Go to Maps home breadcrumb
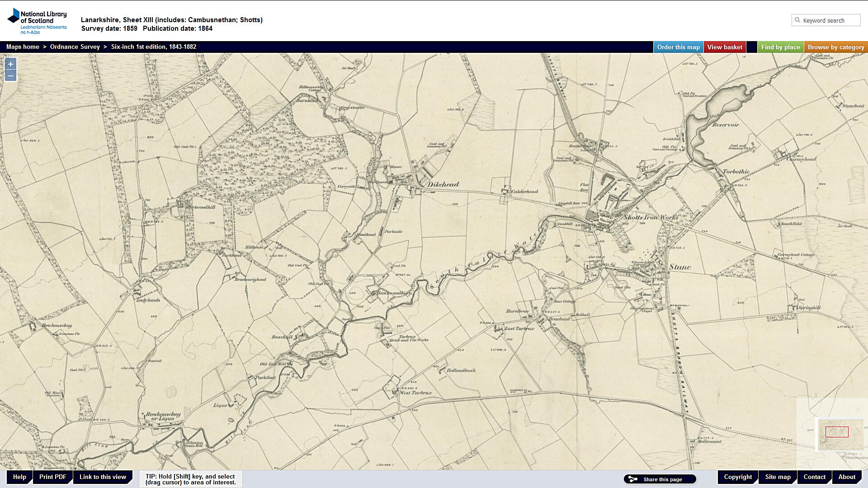 [x=23, y=47]
